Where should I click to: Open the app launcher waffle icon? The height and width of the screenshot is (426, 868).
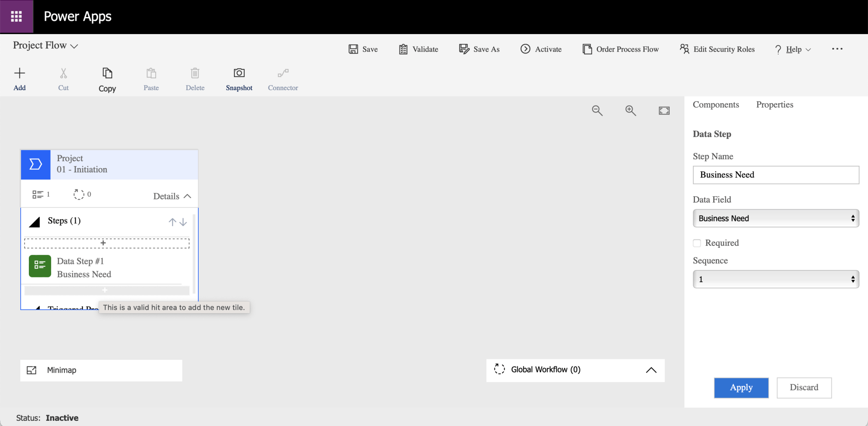coord(16,17)
